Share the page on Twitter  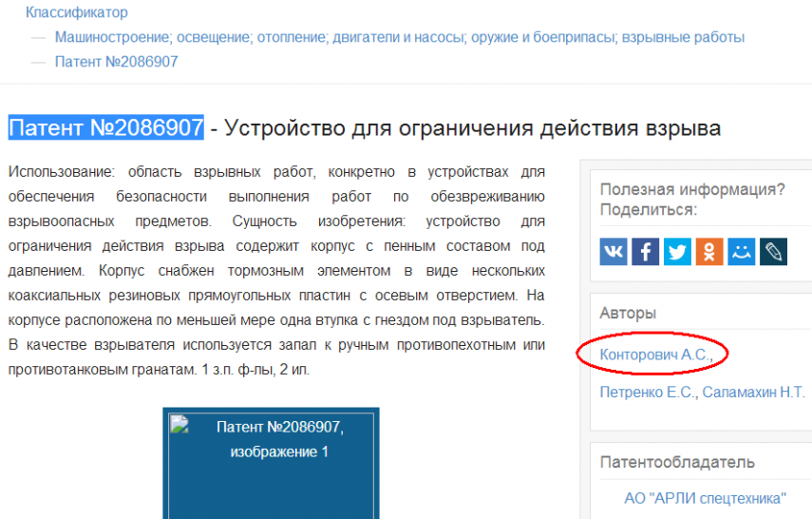[x=677, y=252]
